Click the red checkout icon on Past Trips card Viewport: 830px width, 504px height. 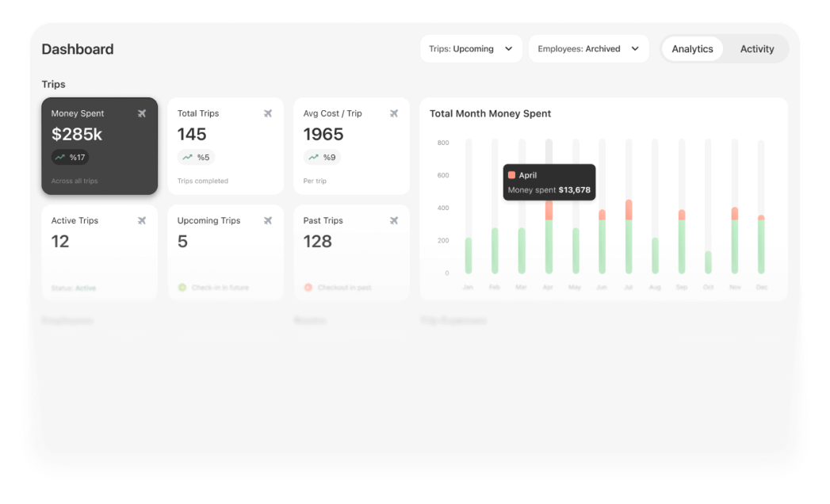tap(308, 287)
